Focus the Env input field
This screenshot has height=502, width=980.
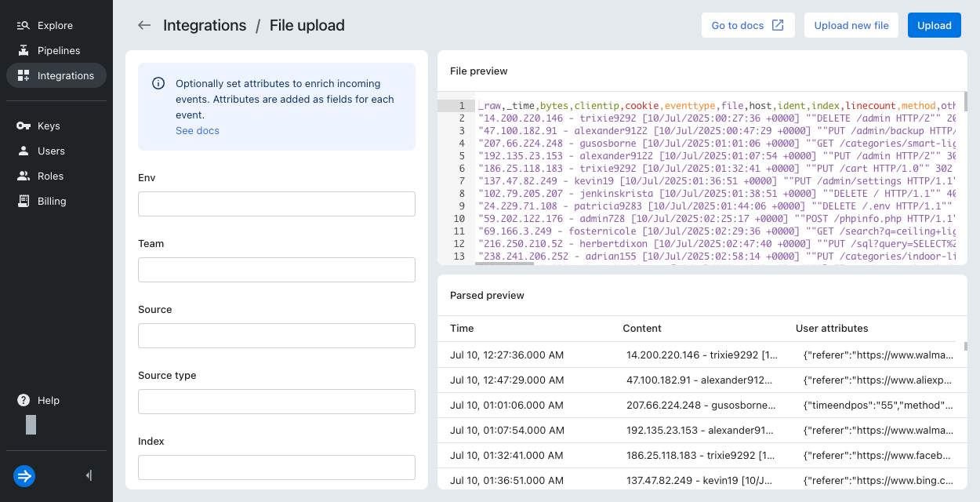click(277, 204)
